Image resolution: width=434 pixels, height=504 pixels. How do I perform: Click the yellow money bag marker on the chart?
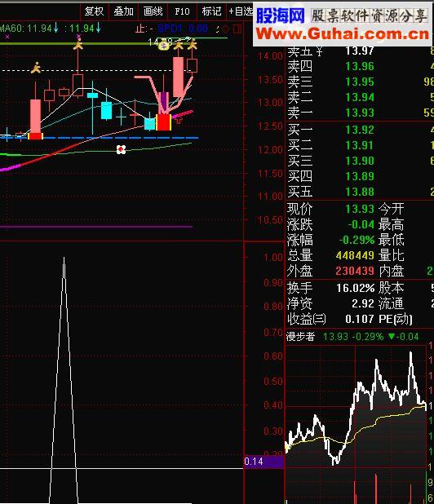click(x=164, y=46)
